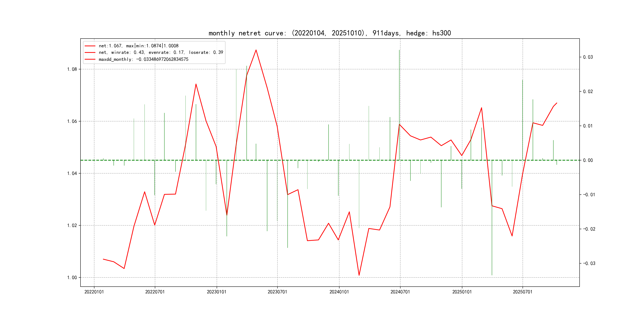Click the chart title text
Screen dimensions: 644x322
(x=330, y=33)
